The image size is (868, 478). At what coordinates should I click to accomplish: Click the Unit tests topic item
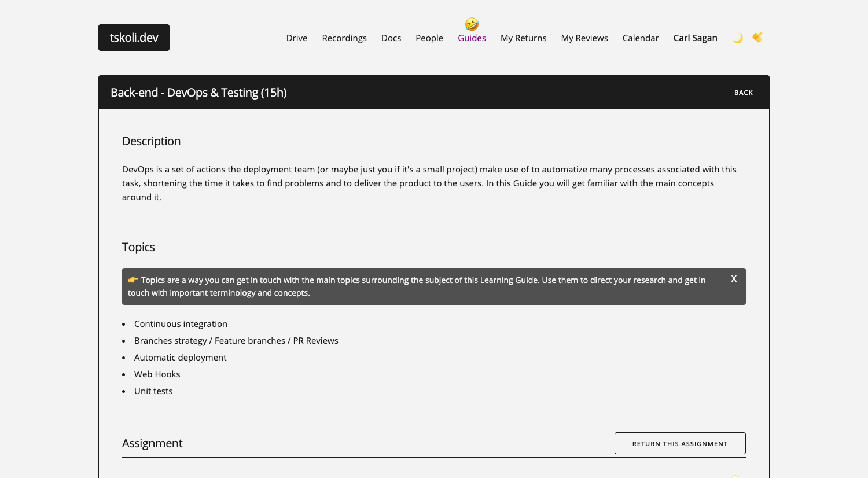(x=153, y=391)
